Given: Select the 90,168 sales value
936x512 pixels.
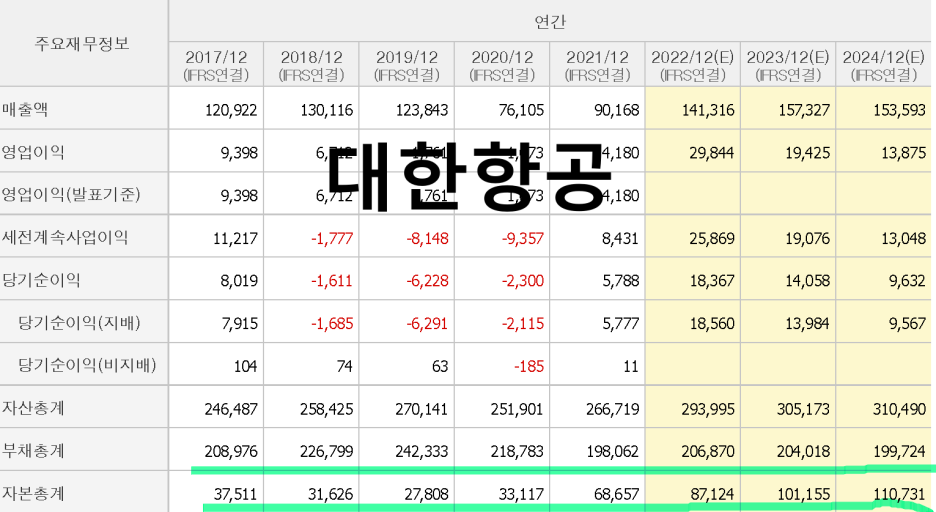Looking at the screenshot, I should point(617,110).
